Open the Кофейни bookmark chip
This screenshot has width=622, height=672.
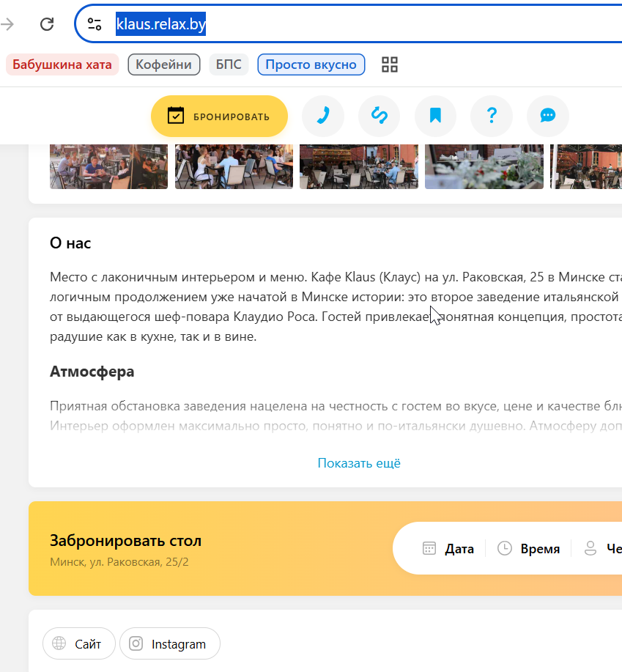click(163, 64)
